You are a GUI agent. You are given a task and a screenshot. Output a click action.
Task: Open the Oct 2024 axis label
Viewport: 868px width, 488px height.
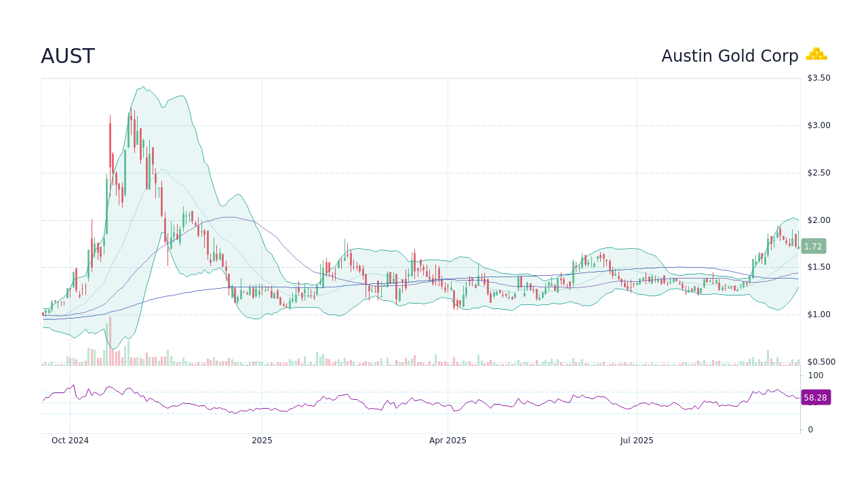tap(70, 440)
